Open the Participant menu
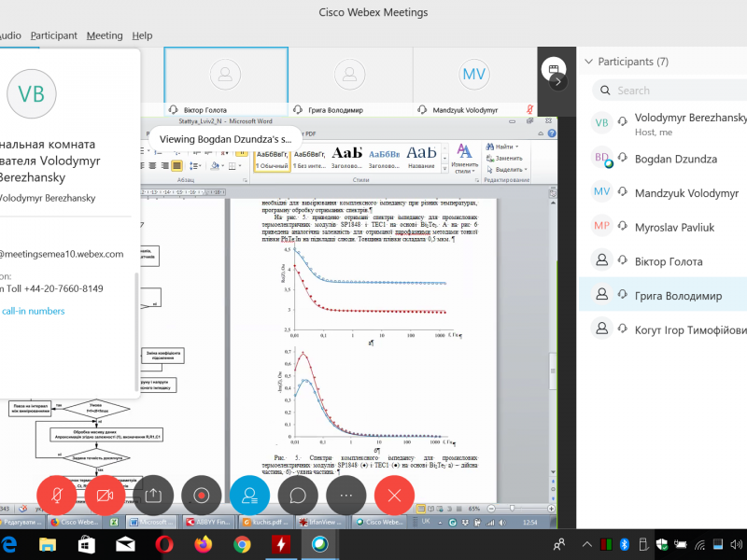The width and height of the screenshot is (747, 560). (54, 35)
